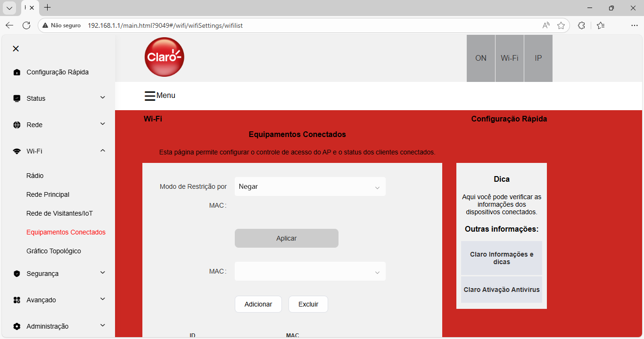Click the Segurança shield icon

point(17,274)
